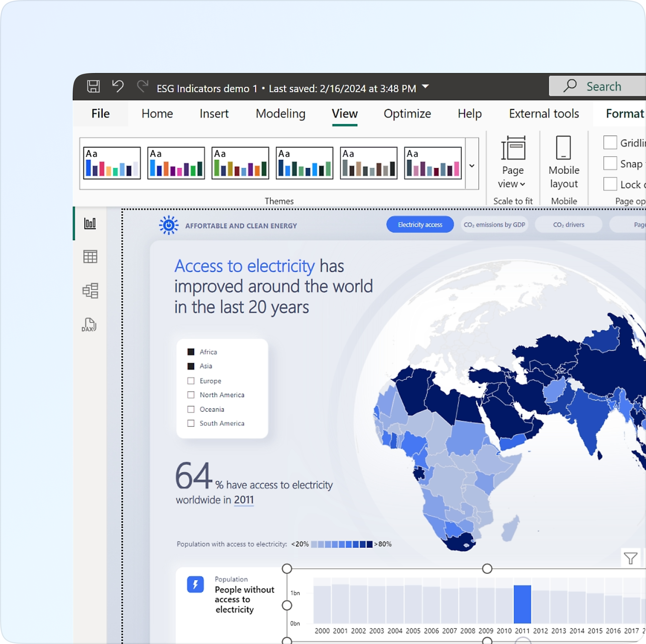
Task: Click the electricity access color scale legend
Action: point(341,544)
